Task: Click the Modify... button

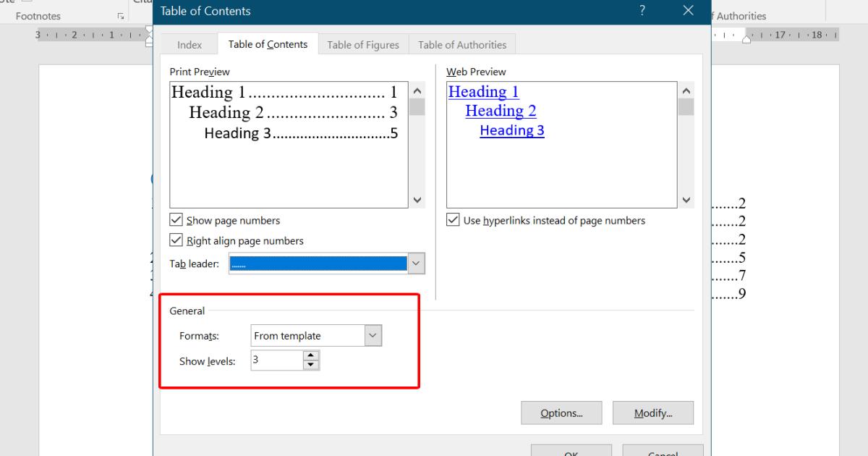Action: pyautogui.click(x=653, y=413)
